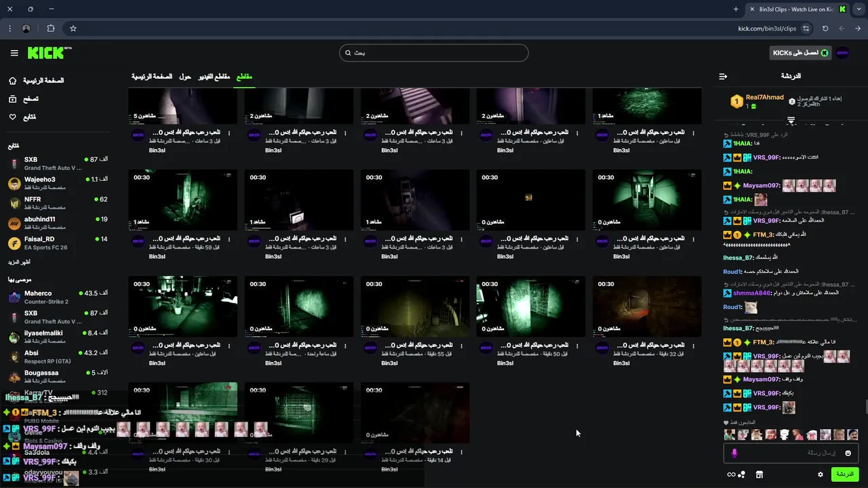Viewport: 868px width, 488px height.
Task: Switch to the Clips (مقاطع) tab
Action: click(x=244, y=77)
